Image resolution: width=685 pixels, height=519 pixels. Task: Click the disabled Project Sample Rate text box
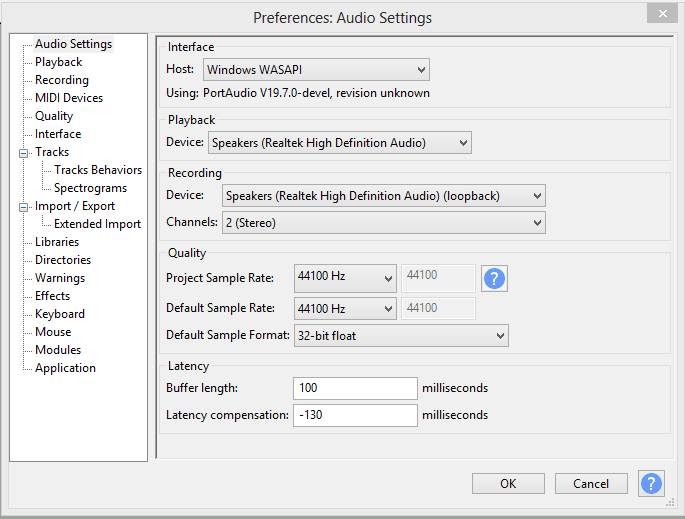point(438,278)
